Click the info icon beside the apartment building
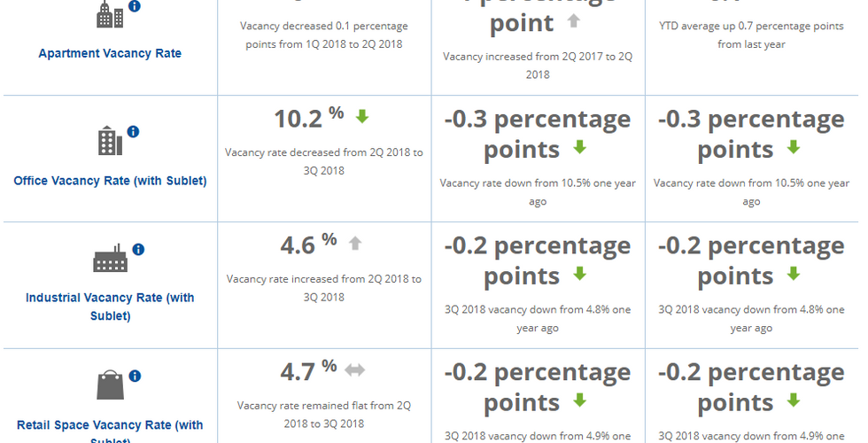Viewport: 868px width, 443px height. pyautogui.click(x=135, y=5)
